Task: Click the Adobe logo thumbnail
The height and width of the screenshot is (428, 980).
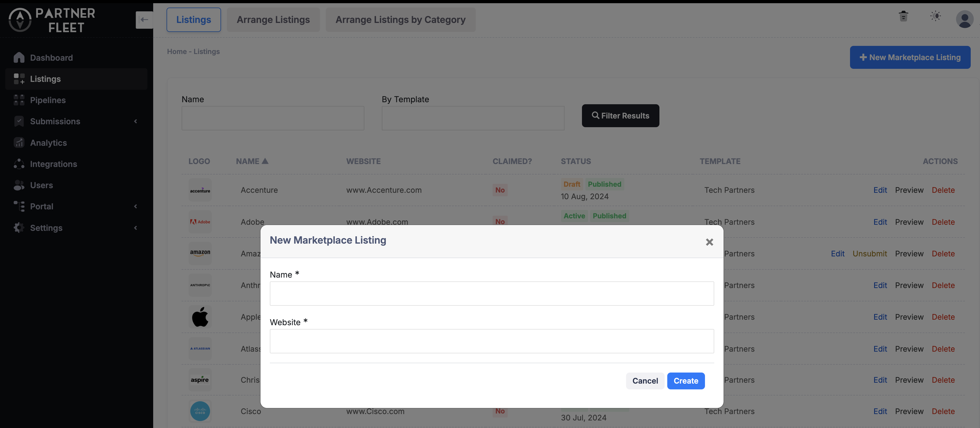Action: pyautogui.click(x=200, y=222)
